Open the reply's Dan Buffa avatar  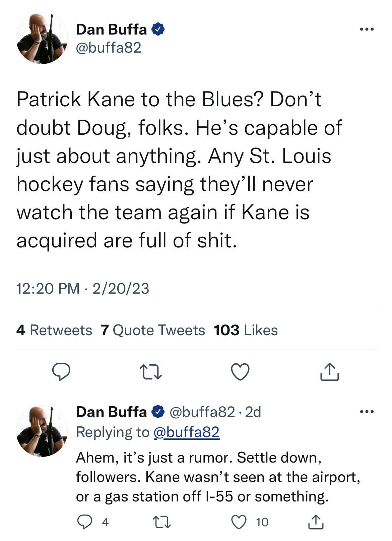(x=42, y=431)
